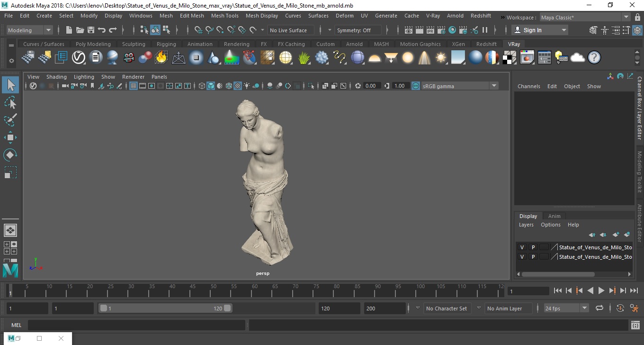Click the checkerboard shelf icon
This screenshot has height=345, width=644.
(510, 58)
